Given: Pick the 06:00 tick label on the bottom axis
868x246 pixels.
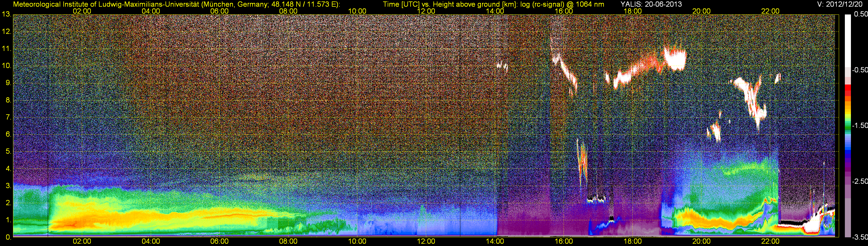Looking at the screenshot, I should tap(219, 241).
